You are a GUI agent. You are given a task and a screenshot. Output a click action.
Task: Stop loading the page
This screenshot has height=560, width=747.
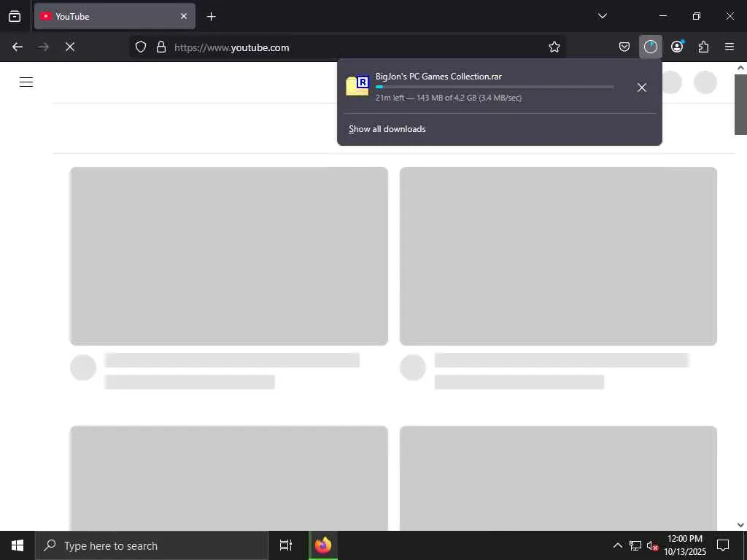coord(69,47)
